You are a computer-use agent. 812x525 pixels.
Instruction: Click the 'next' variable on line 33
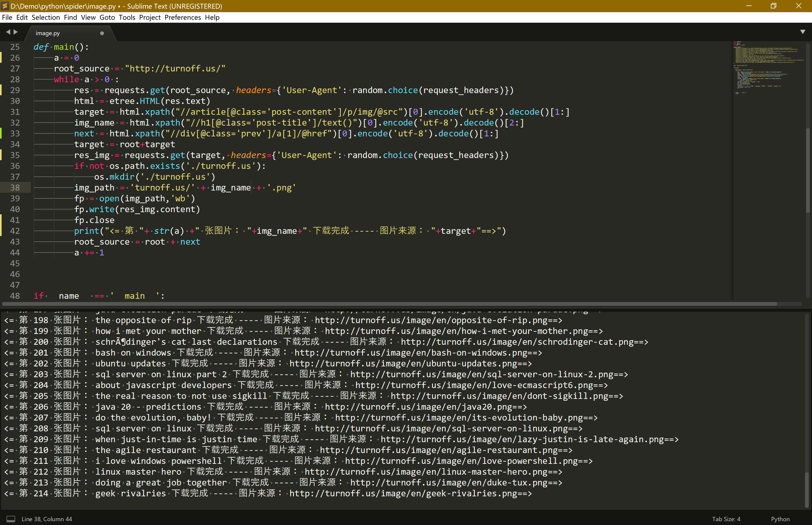pos(84,133)
